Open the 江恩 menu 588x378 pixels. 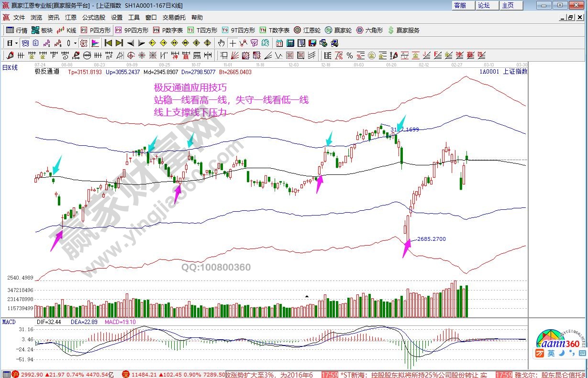point(71,18)
